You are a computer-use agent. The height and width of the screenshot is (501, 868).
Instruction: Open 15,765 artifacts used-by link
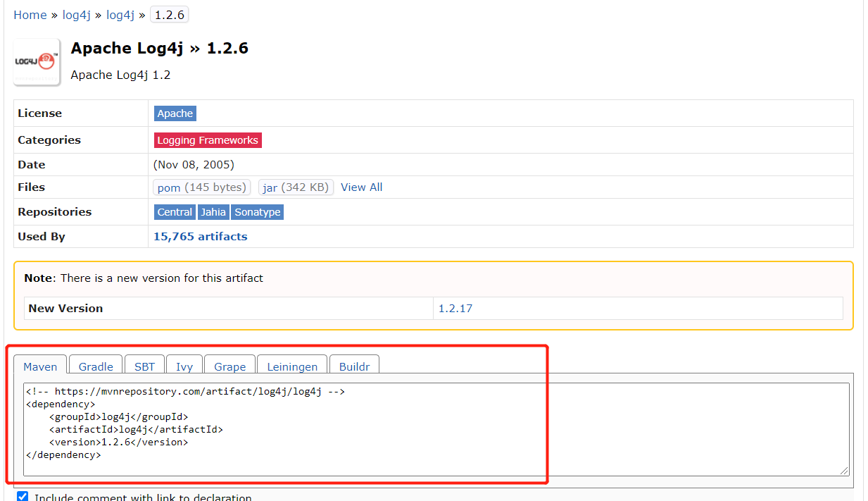click(x=201, y=237)
